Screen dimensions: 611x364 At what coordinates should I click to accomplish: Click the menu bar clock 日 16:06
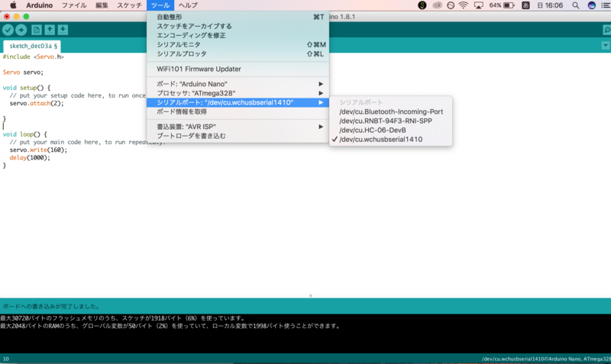550,5
